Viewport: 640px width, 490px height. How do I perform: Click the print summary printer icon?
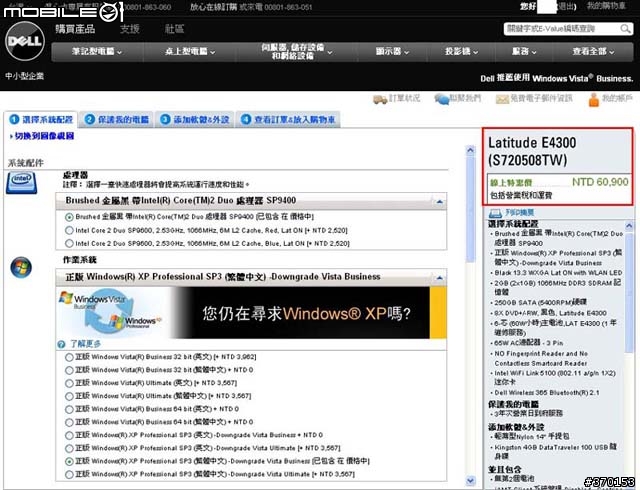(495, 213)
